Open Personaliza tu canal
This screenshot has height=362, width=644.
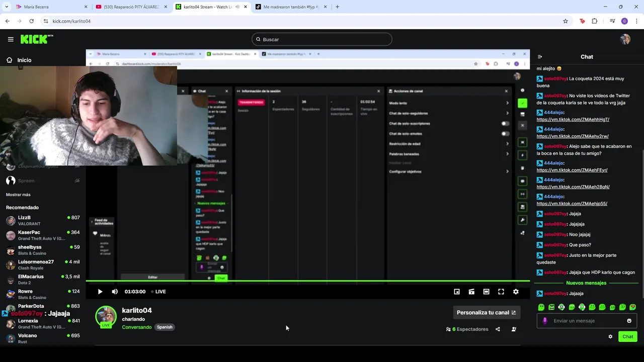(487, 313)
